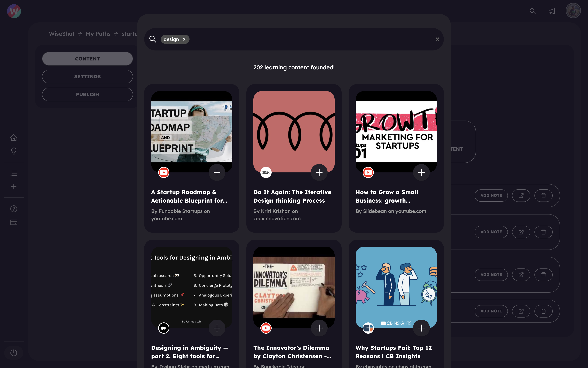The height and width of the screenshot is (368, 588).
Task: Click the first ADD NOTE button
Action: pyautogui.click(x=491, y=195)
